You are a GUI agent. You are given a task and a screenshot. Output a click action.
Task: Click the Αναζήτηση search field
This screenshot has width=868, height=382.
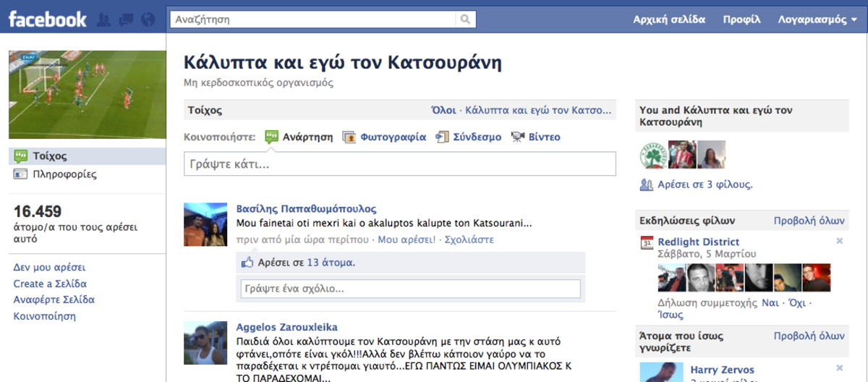312,20
